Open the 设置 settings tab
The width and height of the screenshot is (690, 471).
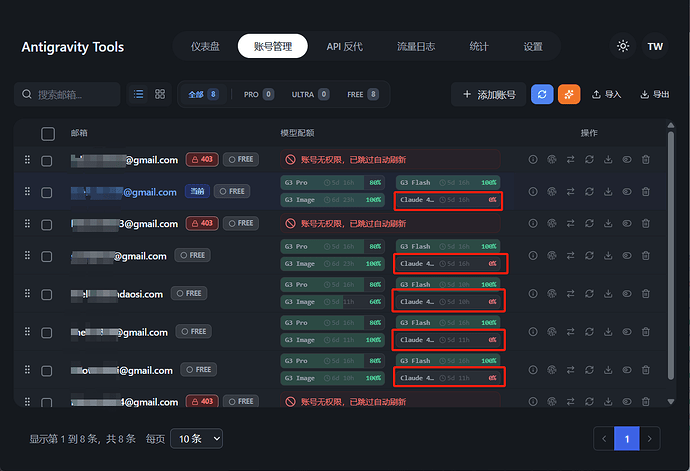coord(533,46)
